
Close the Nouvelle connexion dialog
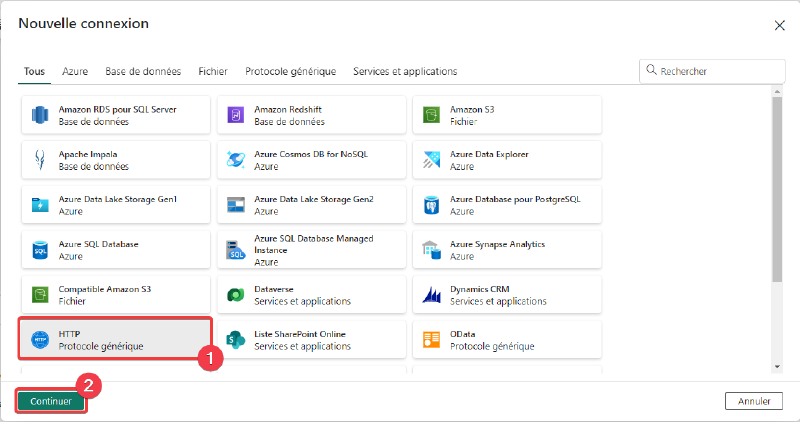tap(779, 26)
